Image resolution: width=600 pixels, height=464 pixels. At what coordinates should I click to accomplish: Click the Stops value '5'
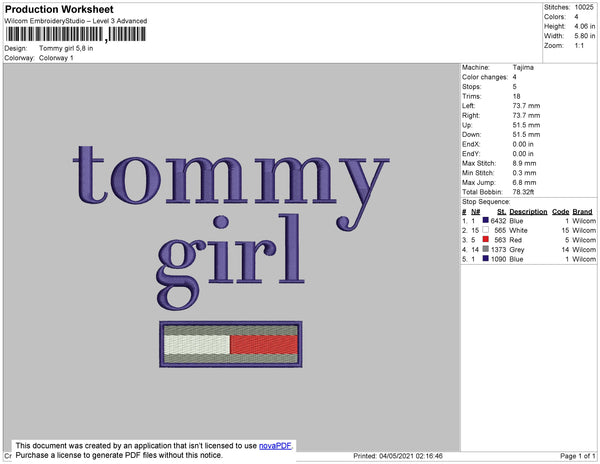coord(514,86)
